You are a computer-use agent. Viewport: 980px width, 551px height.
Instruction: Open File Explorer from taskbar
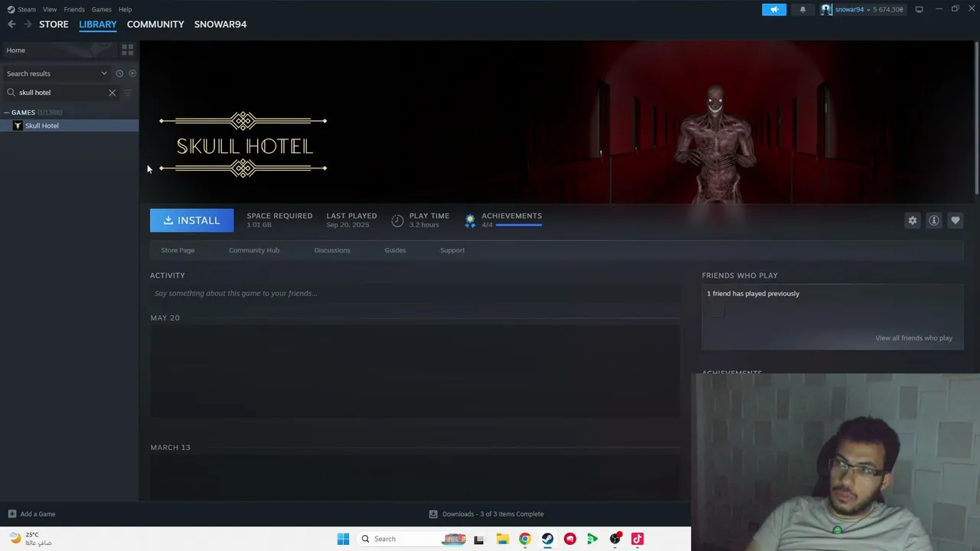point(502,539)
